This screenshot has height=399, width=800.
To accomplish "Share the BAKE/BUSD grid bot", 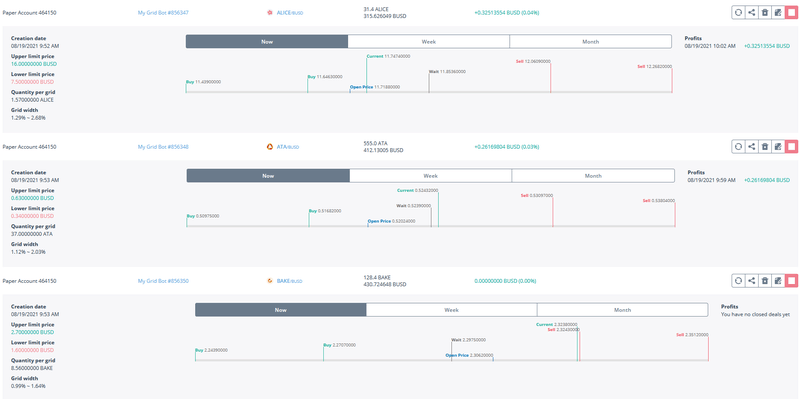I will tap(751, 281).
